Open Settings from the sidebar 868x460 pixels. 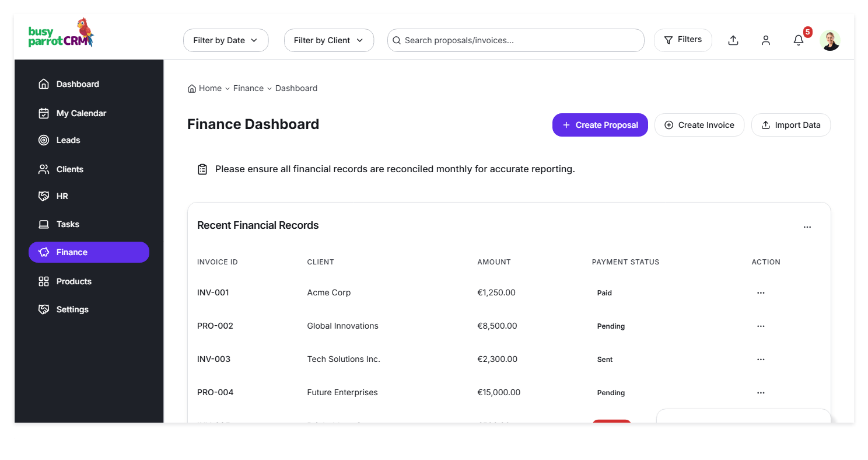pyautogui.click(x=72, y=309)
